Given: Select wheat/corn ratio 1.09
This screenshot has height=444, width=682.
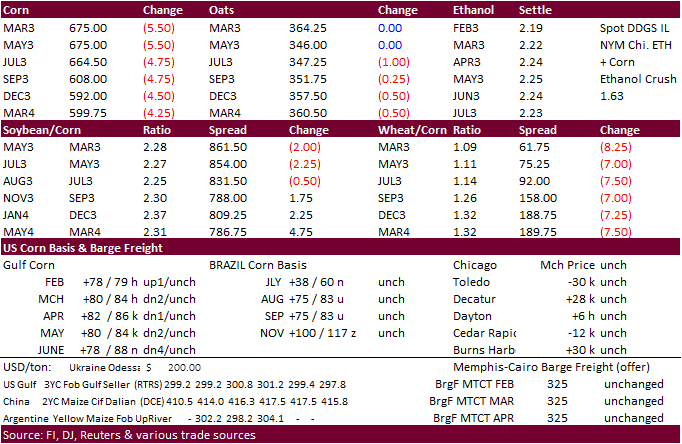Looking at the screenshot, I should point(465,147).
